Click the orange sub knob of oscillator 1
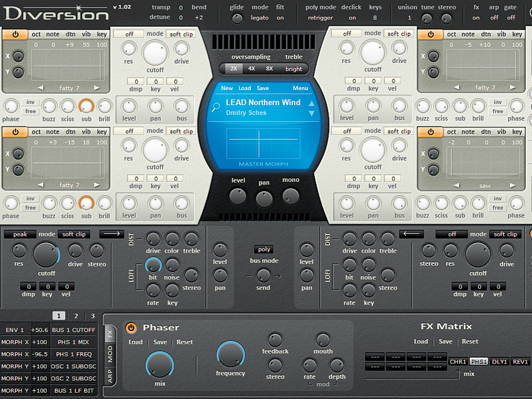Viewport: 532px width, 399px height. [86, 106]
